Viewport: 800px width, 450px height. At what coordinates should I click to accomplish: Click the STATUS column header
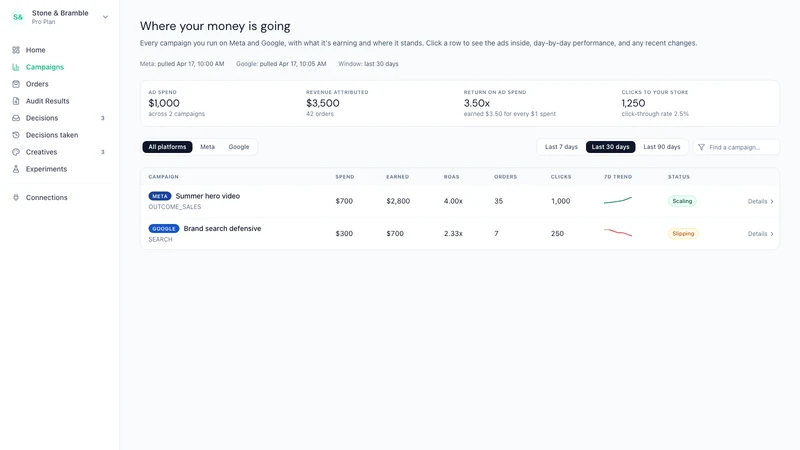679,177
